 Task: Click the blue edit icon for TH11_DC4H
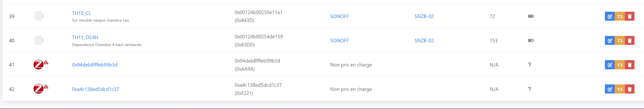609,41
